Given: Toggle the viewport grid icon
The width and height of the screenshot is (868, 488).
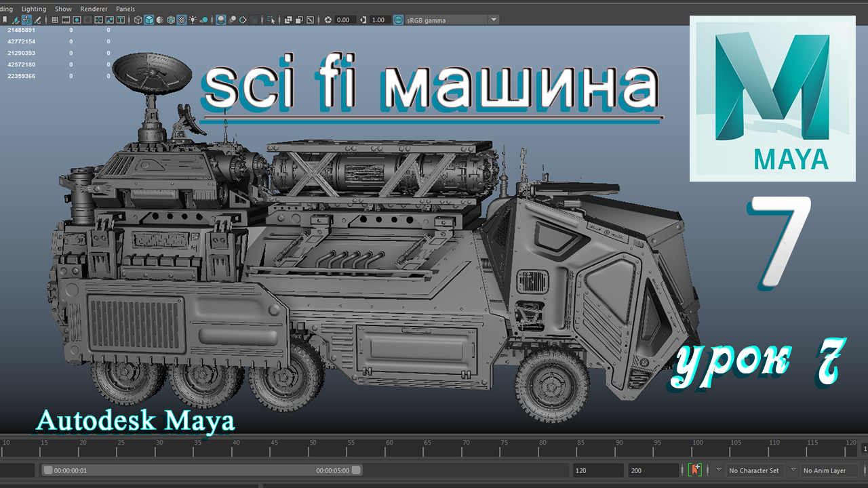Looking at the screenshot, I should pyautogui.click(x=55, y=20).
